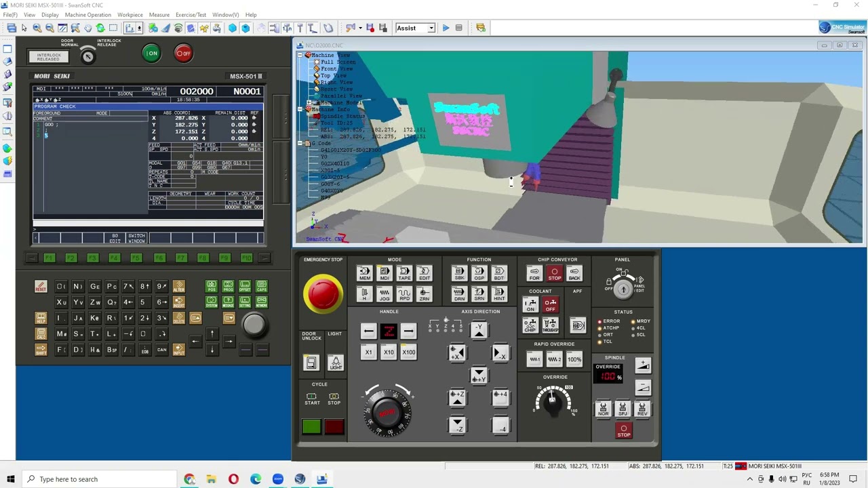The image size is (868, 488).
Task: Jog axis in -X direction
Action: pos(500,354)
